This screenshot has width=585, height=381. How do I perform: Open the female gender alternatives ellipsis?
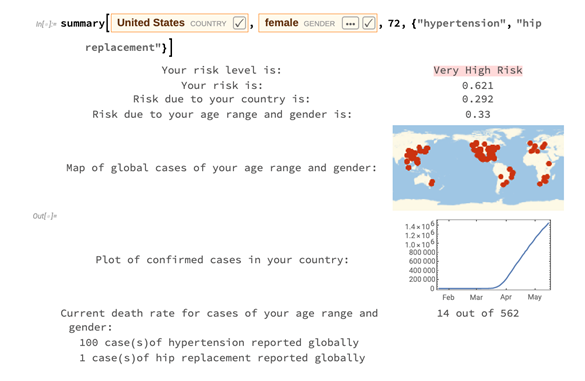[x=350, y=23]
